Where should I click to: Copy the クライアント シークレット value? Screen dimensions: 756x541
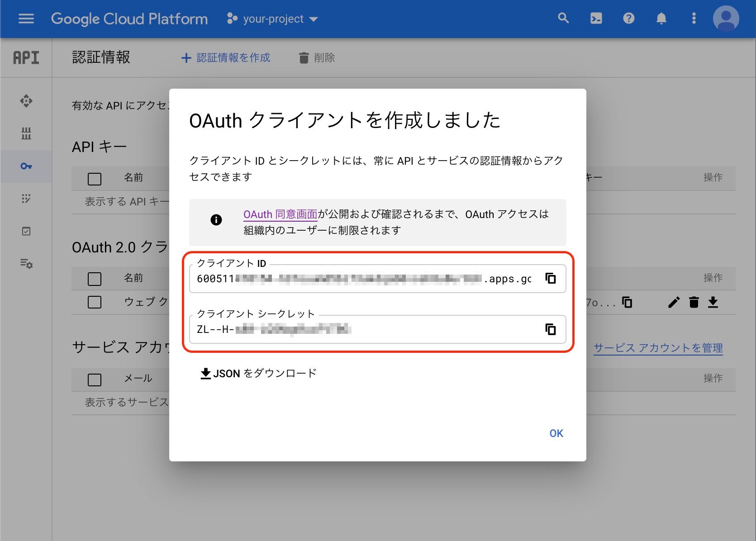pyautogui.click(x=551, y=329)
